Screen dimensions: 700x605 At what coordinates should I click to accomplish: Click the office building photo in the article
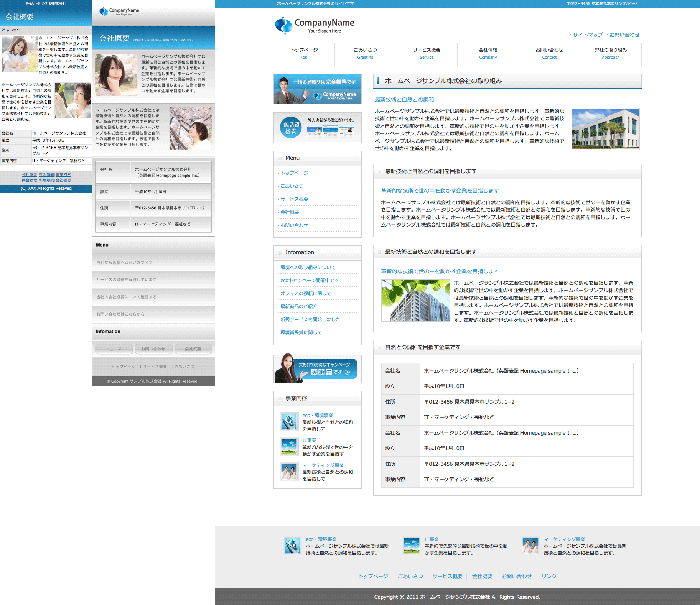(605, 129)
